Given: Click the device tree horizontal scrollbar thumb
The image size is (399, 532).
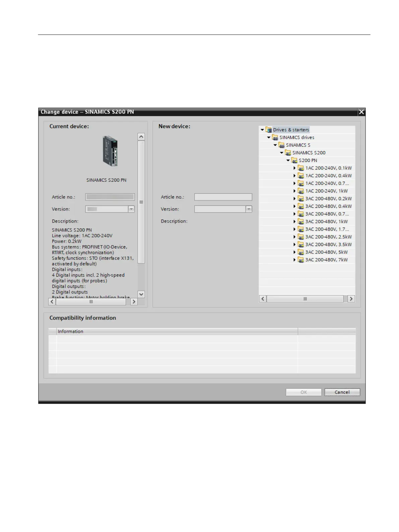Looking at the screenshot, I should coord(305,299).
